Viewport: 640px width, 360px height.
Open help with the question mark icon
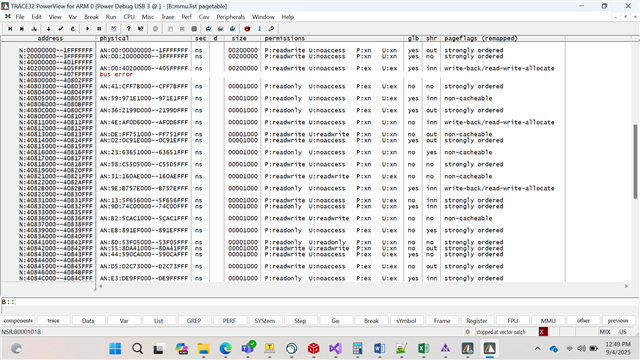129,29
